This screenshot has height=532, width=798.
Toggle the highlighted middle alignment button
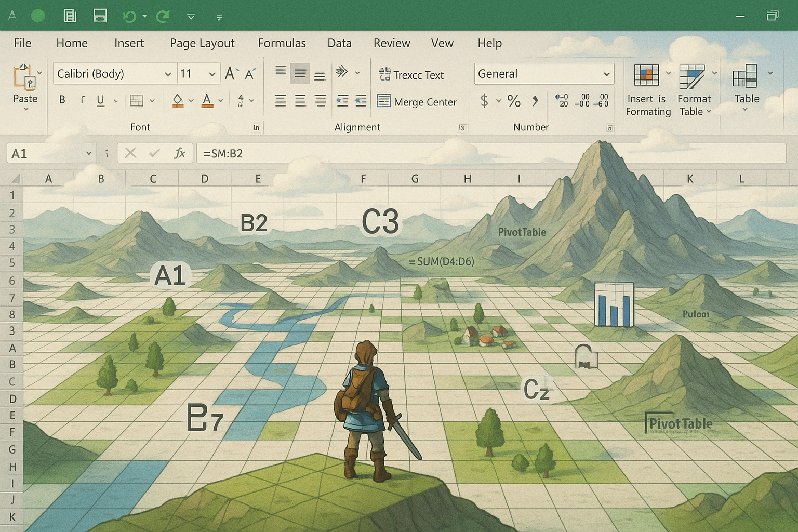tap(300, 74)
